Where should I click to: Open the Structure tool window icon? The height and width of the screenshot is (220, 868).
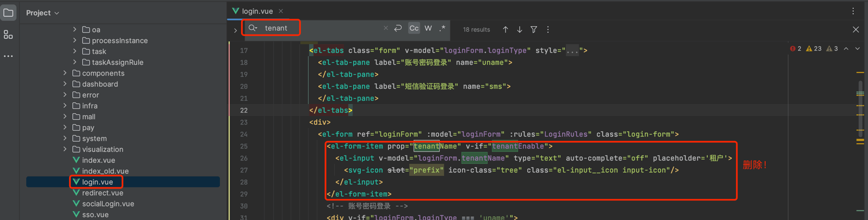(x=8, y=35)
